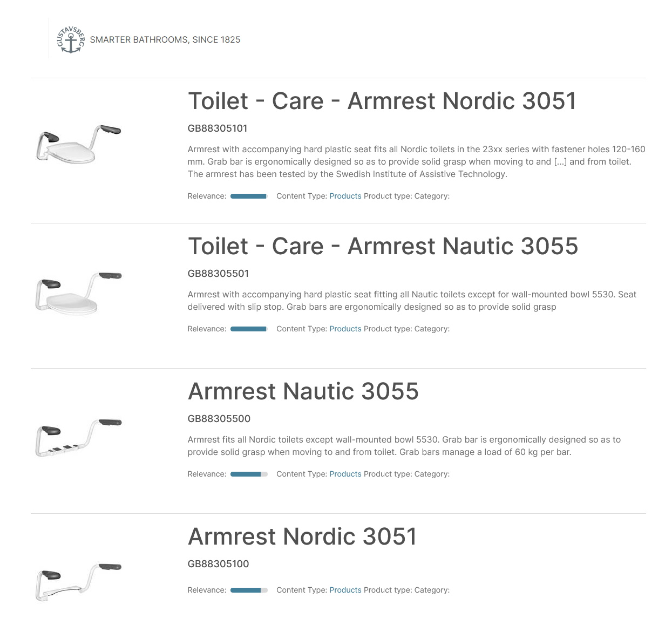
Task: Click the Gustavsberg anchor logo
Action: pos(71,40)
